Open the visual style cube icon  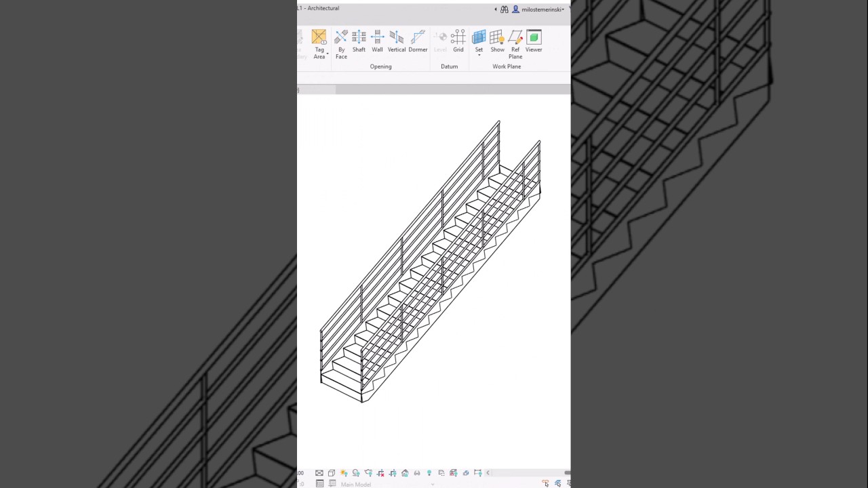pos(331,473)
